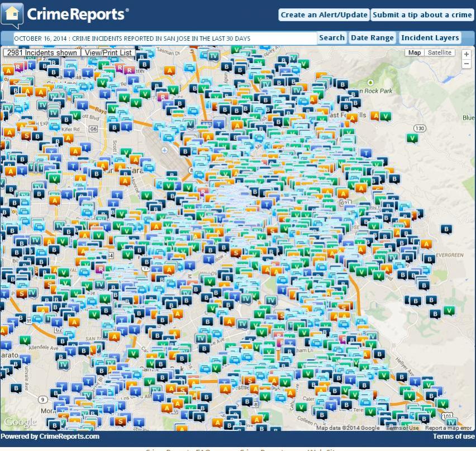Zoom out with the map minus control
Viewport: 476px width, 451px height.
click(466, 64)
